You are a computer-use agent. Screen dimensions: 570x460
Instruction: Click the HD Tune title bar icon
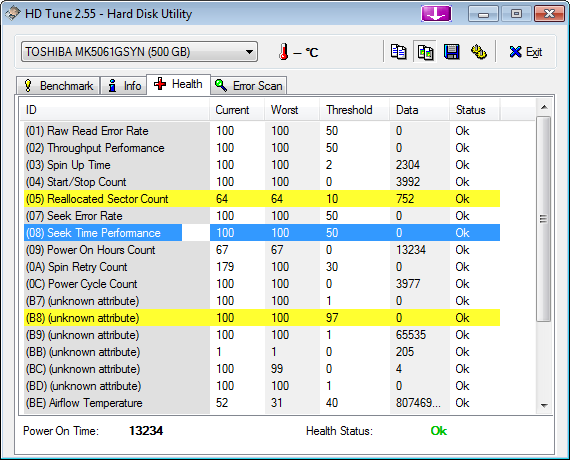(x=12, y=13)
